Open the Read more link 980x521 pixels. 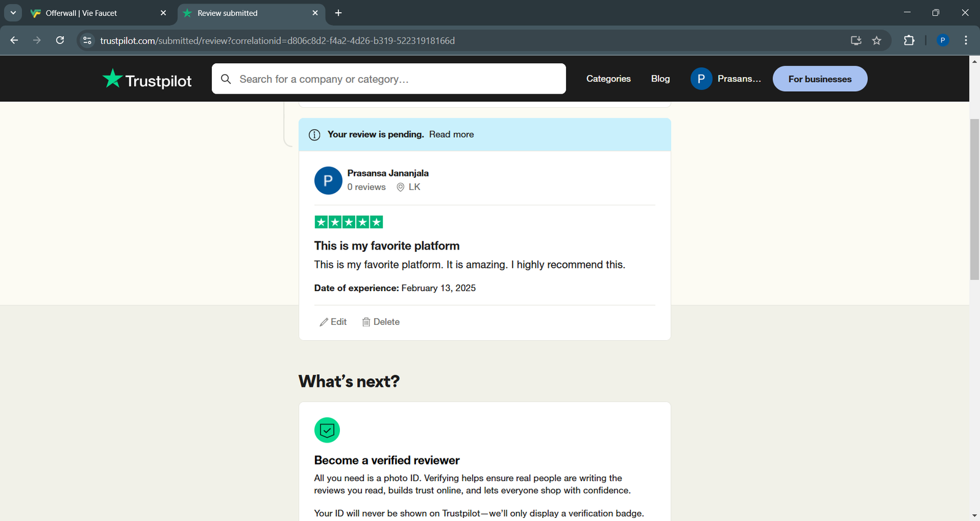451,134
